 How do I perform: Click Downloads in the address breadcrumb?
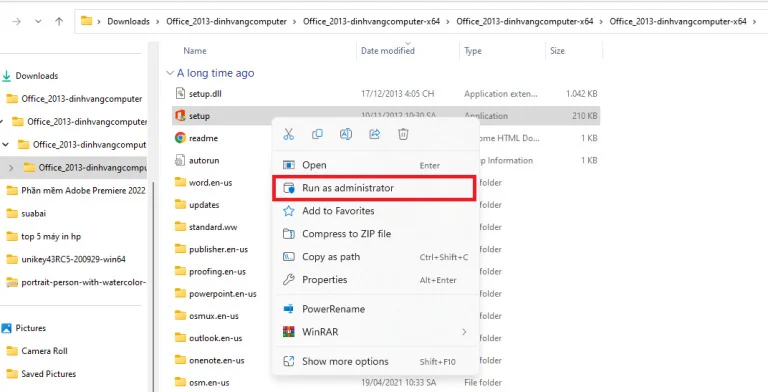(x=128, y=22)
